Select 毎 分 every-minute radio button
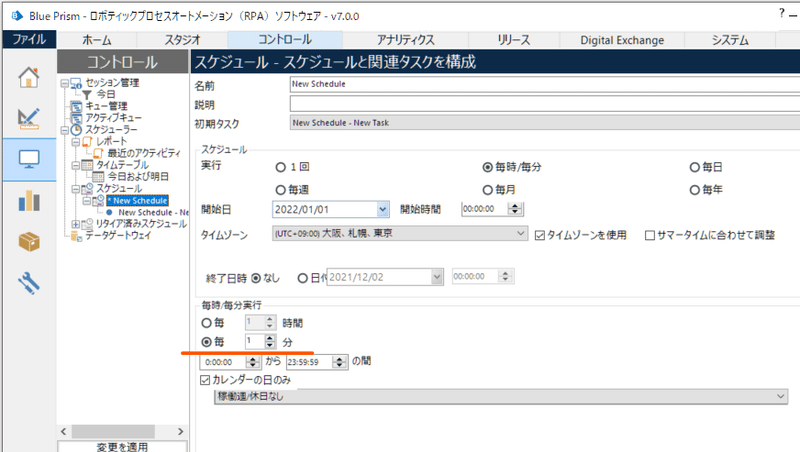The image size is (800, 452). 206,342
